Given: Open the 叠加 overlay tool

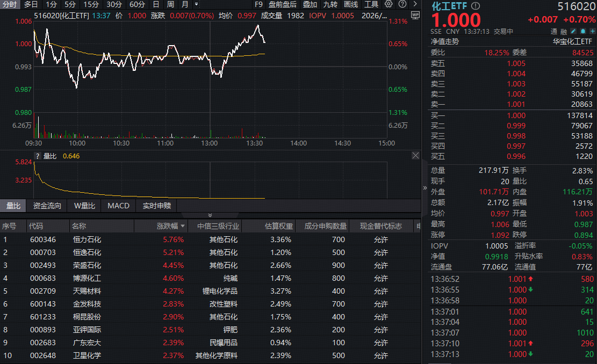Looking at the screenshot, I should coord(311,4).
